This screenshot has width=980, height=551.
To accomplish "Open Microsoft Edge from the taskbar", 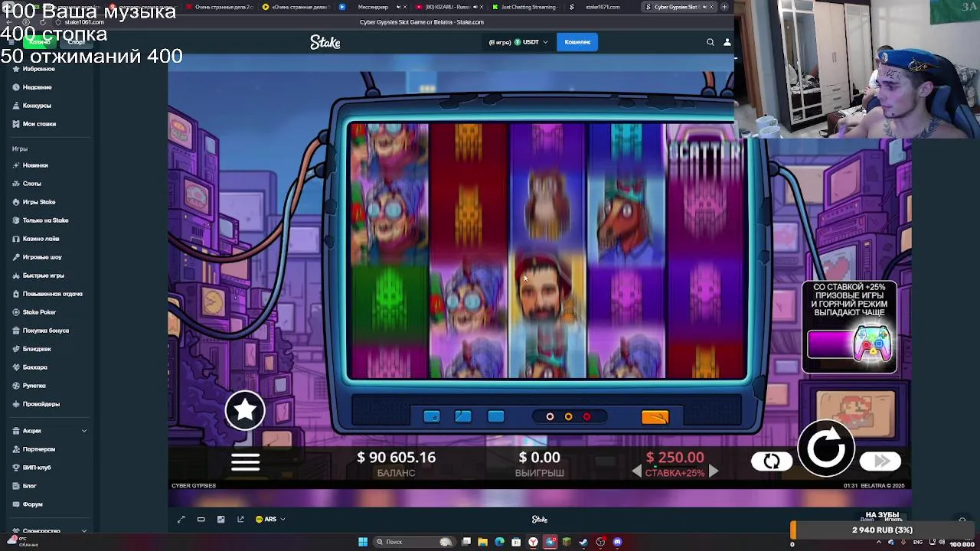I will click(499, 542).
